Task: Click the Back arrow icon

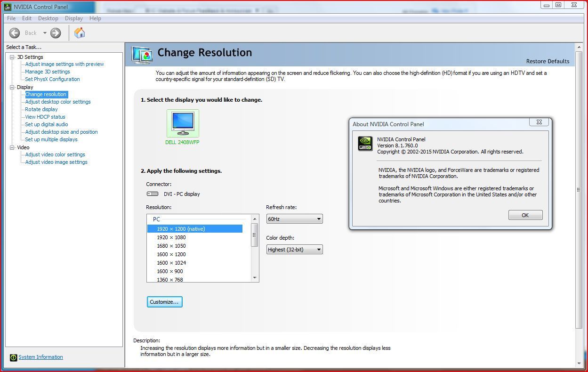Action: click(15, 33)
